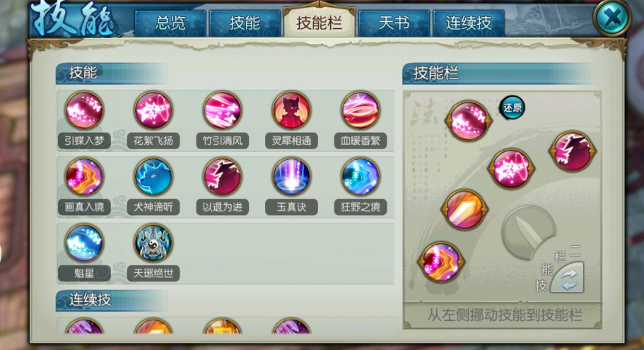This screenshot has height=350, width=644.
Task: Switch to the 总览 tab
Action: (170, 23)
